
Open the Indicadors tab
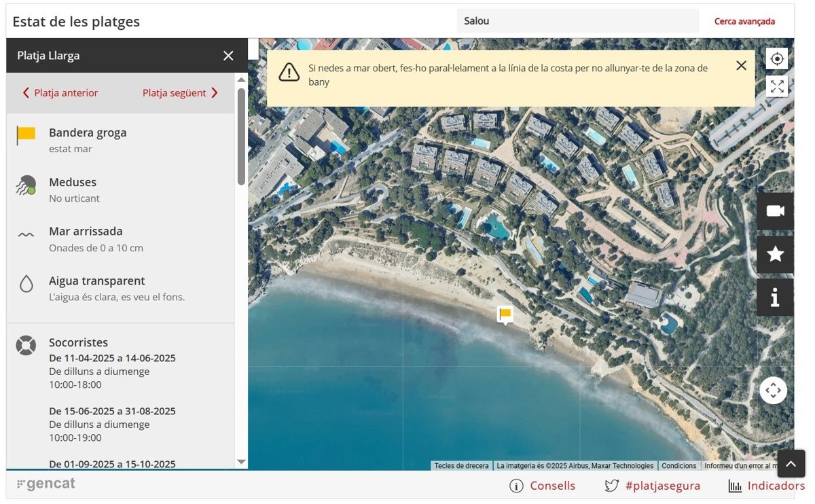pyautogui.click(x=767, y=486)
